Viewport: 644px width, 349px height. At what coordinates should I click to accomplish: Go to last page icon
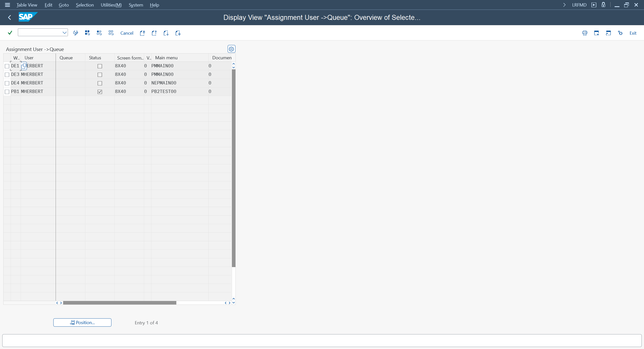coord(178,33)
